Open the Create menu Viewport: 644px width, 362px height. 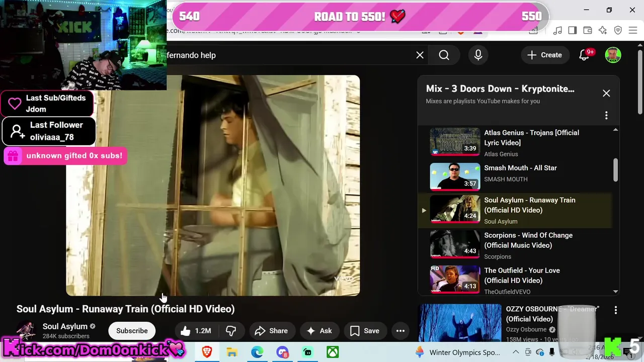[x=545, y=55]
